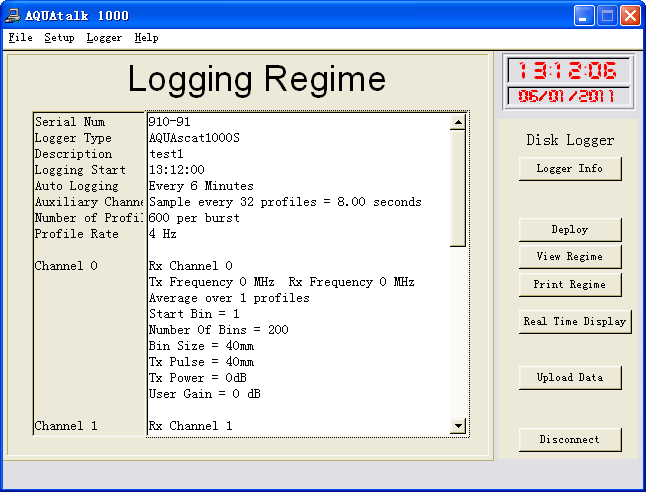
Task: Print the regime with Print Regime
Action: (x=569, y=285)
